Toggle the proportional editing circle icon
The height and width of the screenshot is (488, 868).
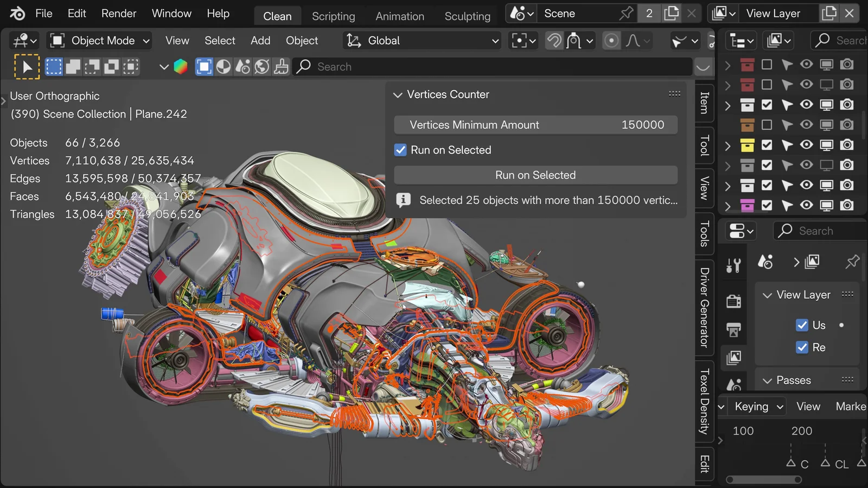click(x=611, y=41)
